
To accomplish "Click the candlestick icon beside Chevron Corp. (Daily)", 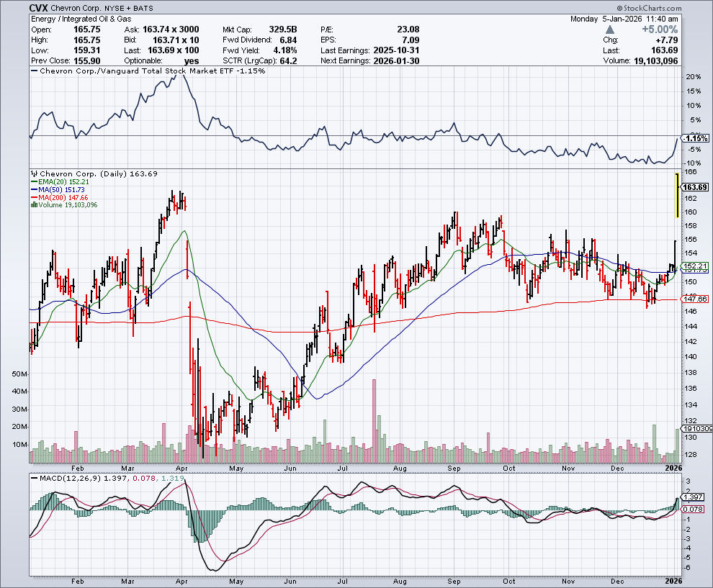I will [34, 174].
